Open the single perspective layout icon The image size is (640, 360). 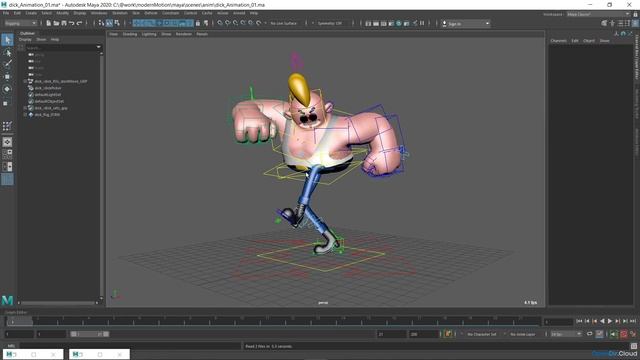click(7, 142)
